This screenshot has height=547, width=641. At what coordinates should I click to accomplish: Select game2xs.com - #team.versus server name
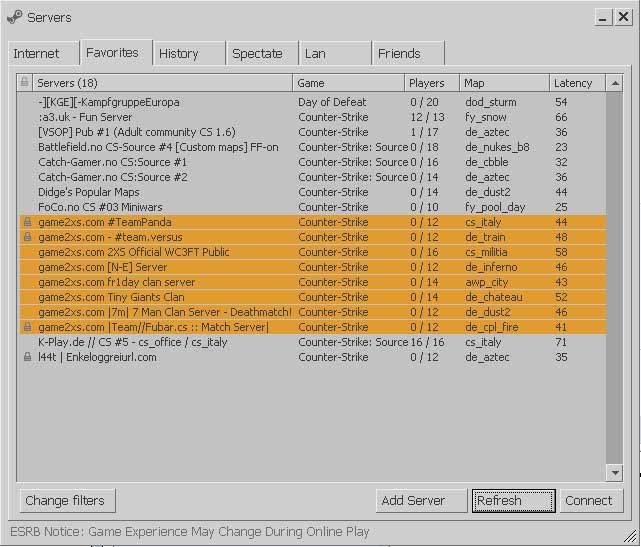pos(110,237)
